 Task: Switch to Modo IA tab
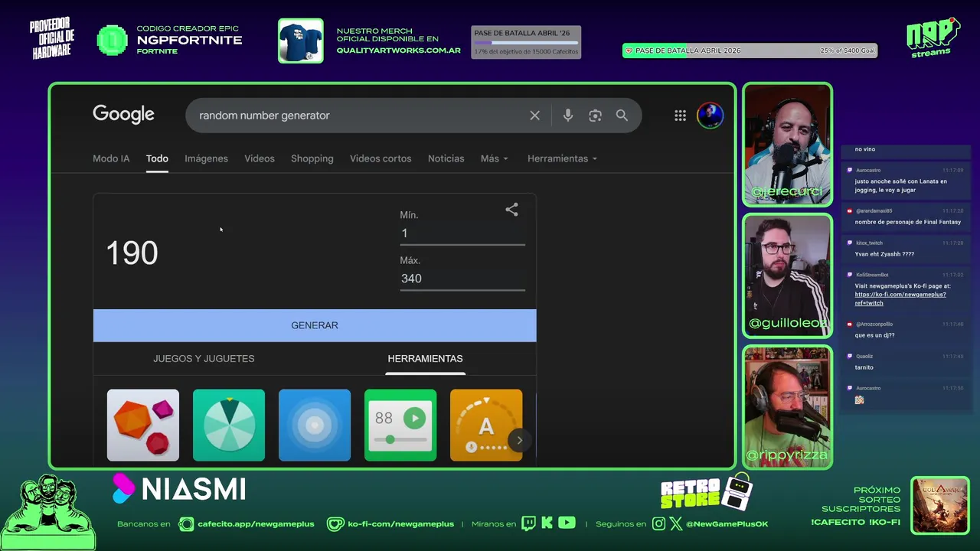point(111,158)
